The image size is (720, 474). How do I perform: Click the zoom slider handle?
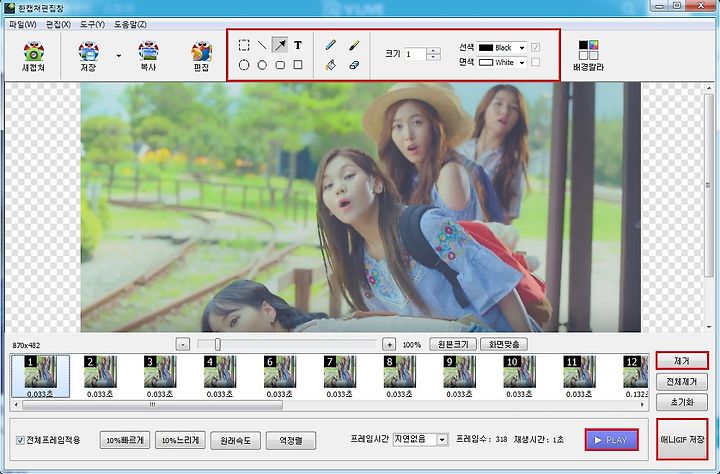(x=218, y=344)
